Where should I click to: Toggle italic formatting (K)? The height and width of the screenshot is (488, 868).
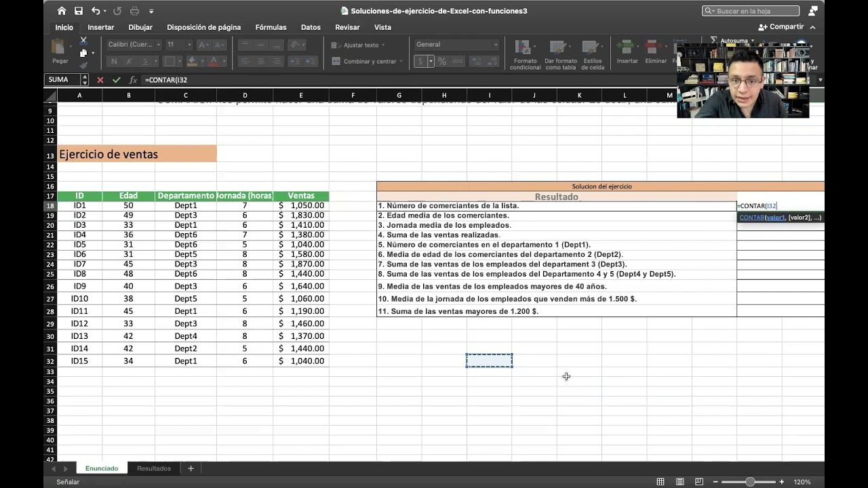(x=129, y=62)
